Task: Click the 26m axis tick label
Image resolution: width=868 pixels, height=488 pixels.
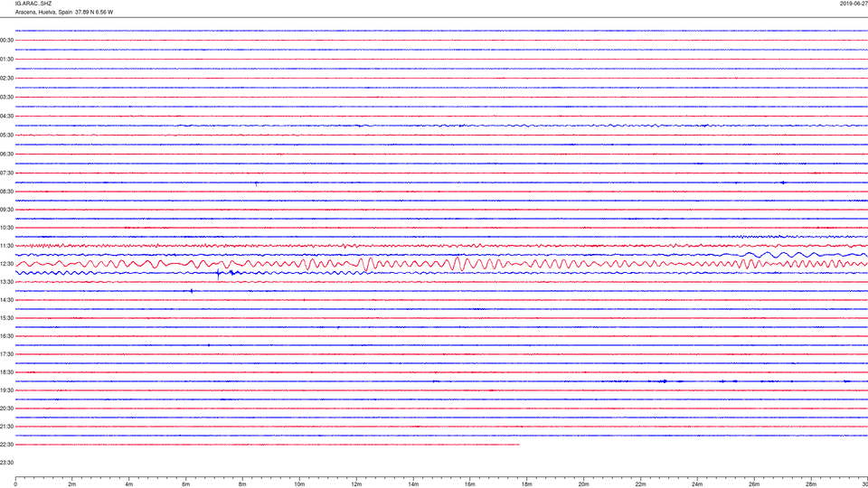Action: pyautogui.click(x=754, y=484)
